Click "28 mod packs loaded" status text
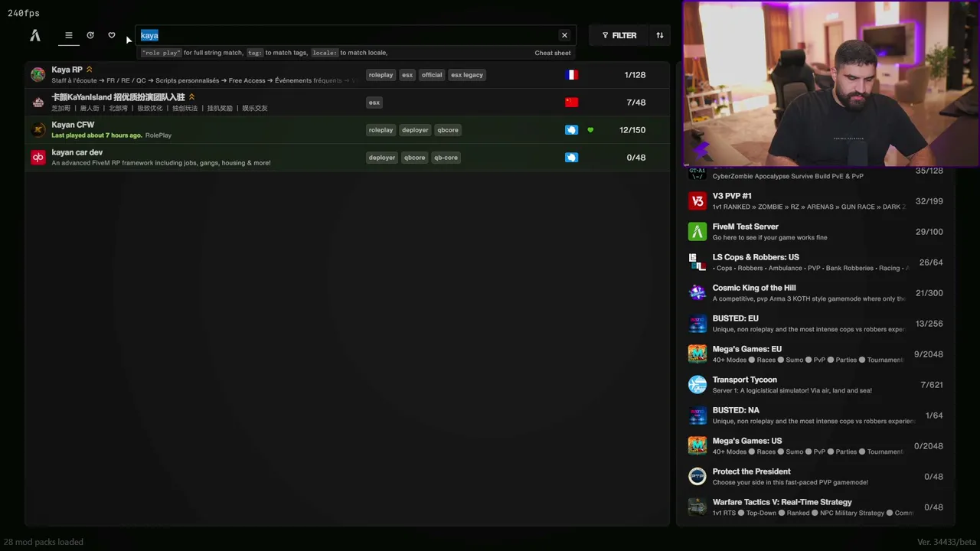980x551 pixels. point(44,542)
